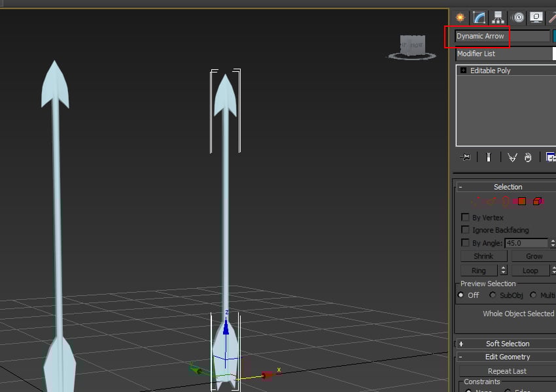
Task: Open the Hierarchy command panel
Action: [x=497, y=17]
